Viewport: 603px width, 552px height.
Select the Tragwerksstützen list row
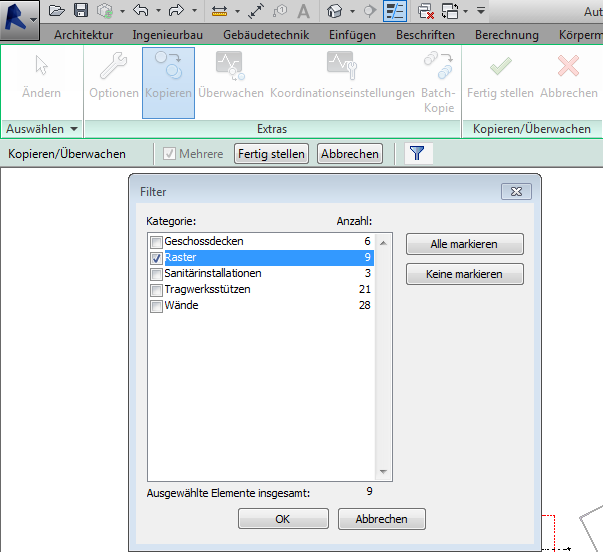click(207, 290)
